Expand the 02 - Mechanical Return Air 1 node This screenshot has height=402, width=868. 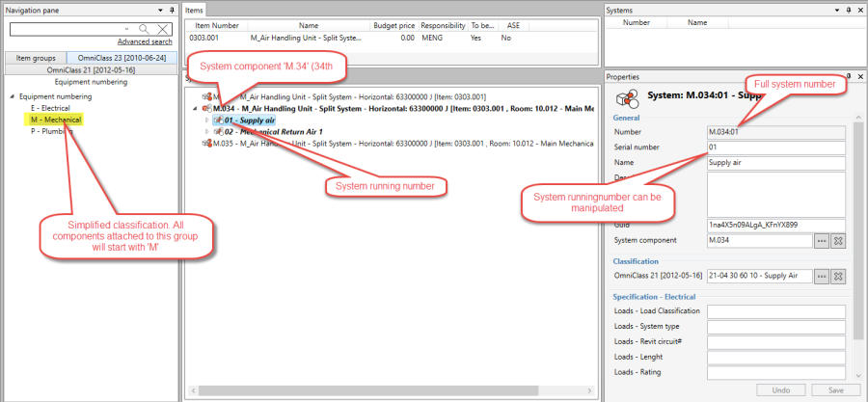207,132
